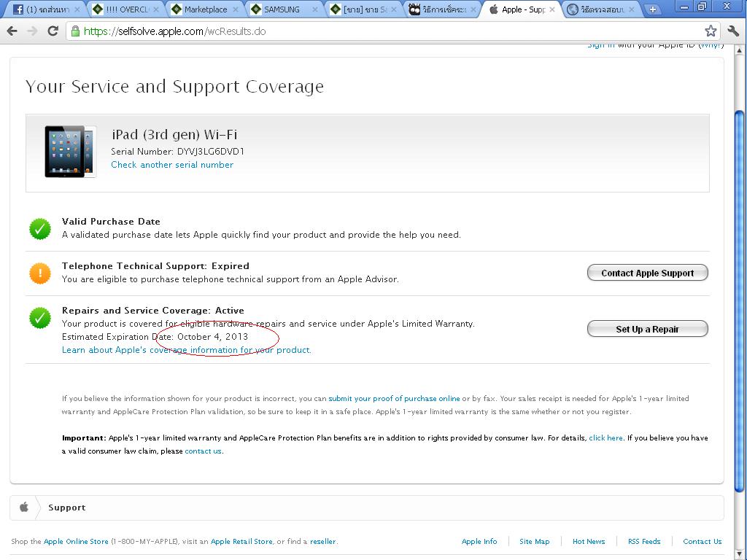Viewport: 747px width, 560px height.
Task: Follow the click here consumer law link
Action: 605,438
